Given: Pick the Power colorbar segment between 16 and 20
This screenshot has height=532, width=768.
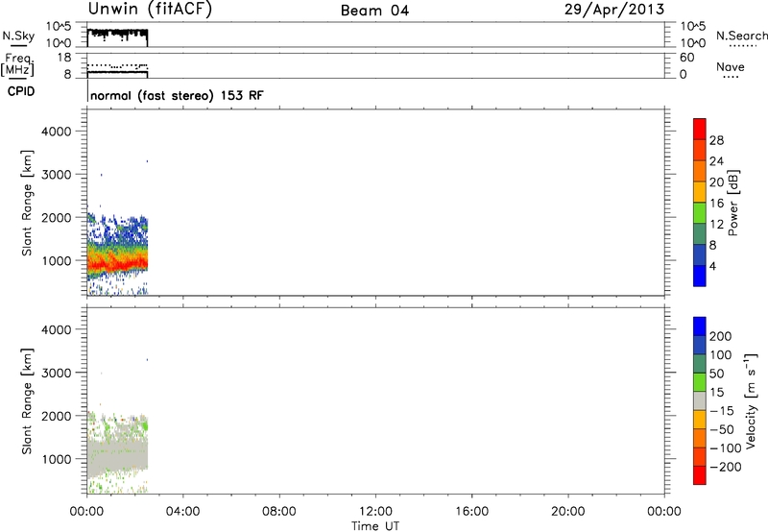Looking at the screenshot, I should pos(700,192).
